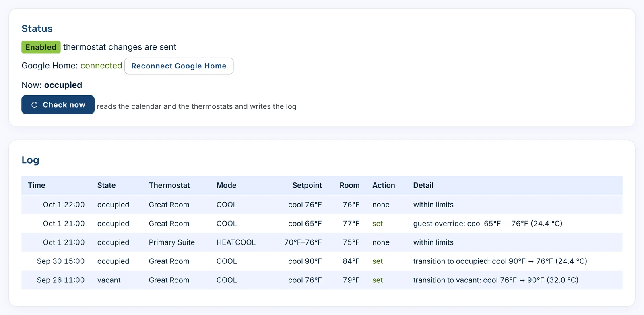
Task: Click the 'guest override: cool 65°F → 76°F' detail
Action: coord(487,224)
